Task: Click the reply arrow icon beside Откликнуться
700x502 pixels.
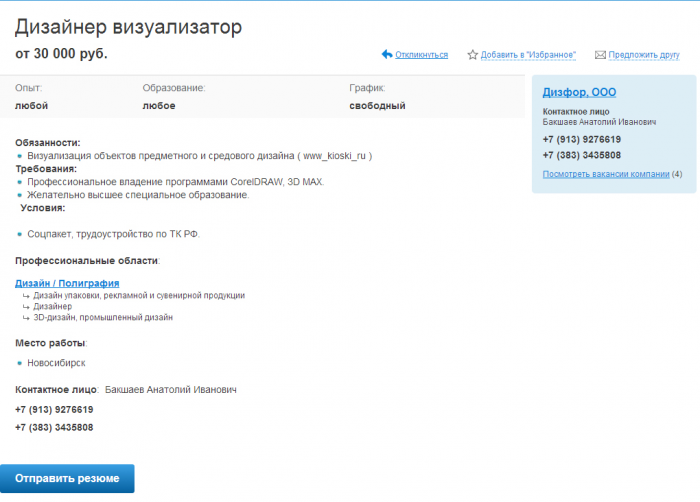Action: click(387, 55)
